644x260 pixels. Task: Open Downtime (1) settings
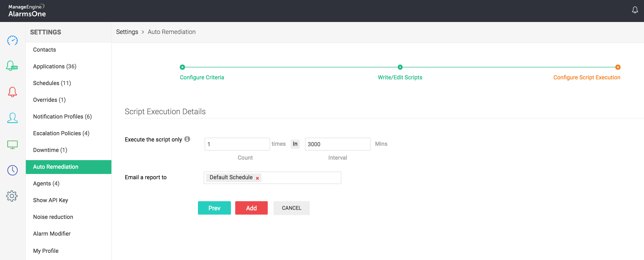[x=50, y=150]
